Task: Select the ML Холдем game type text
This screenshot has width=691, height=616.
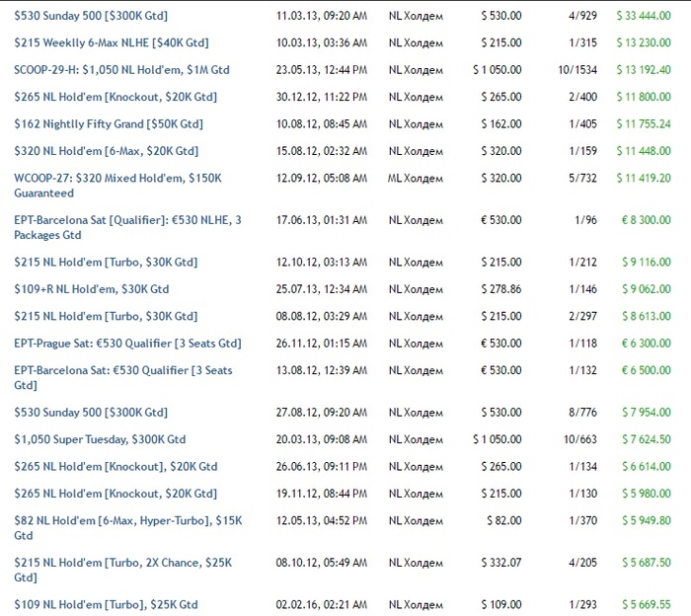Action: (x=416, y=179)
